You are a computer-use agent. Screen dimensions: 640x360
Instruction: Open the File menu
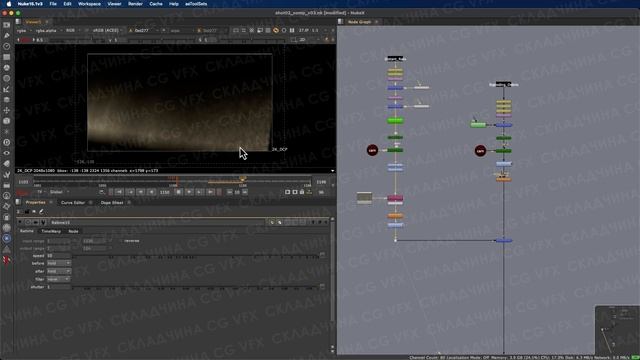tap(53, 4)
